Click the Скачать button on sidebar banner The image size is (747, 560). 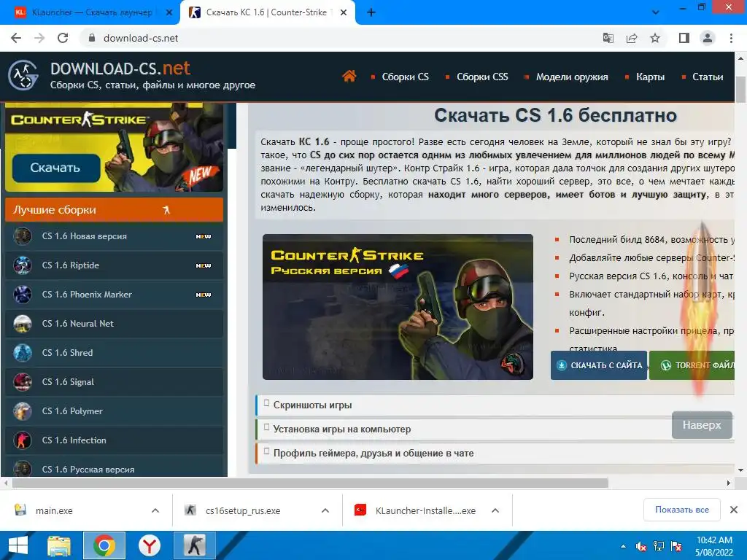(55, 168)
